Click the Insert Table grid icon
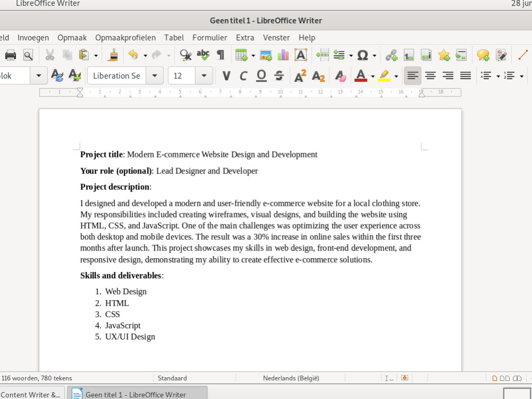This screenshot has height=399, width=532. pyautogui.click(x=241, y=55)
